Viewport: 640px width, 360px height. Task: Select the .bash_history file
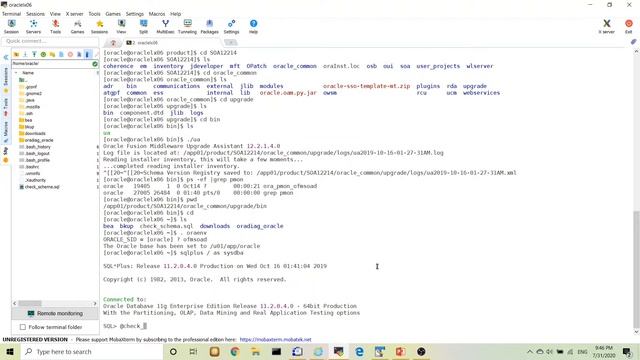pos(35,147)
